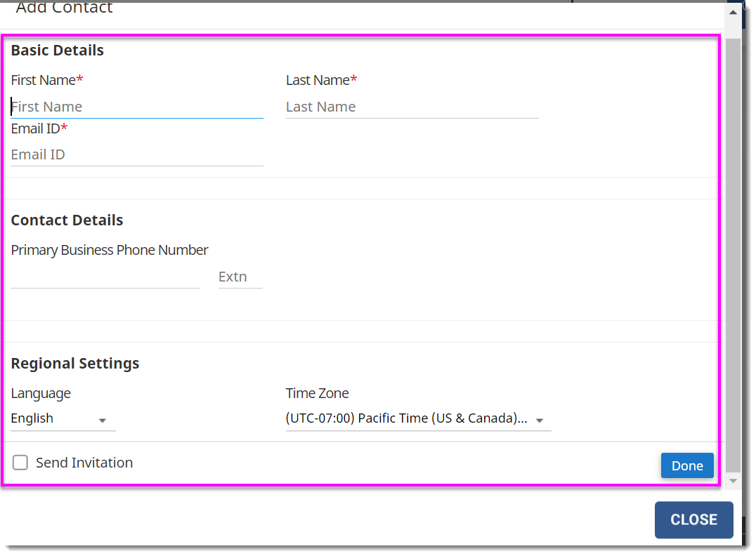Viewport: 756px width, 556px height.
Task: Click the Add Contact dialog title
Action: tap(64, 8)
